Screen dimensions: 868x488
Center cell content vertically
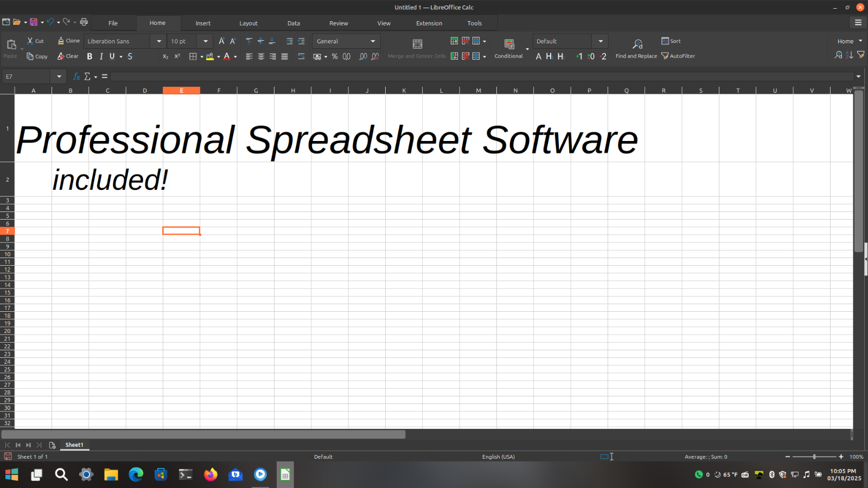260,41
